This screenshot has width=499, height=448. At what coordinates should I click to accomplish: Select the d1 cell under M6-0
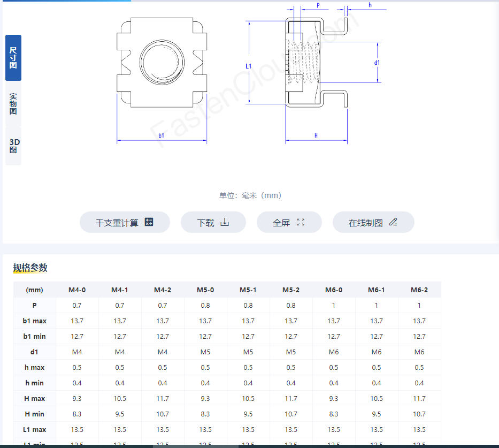point(334,352)
